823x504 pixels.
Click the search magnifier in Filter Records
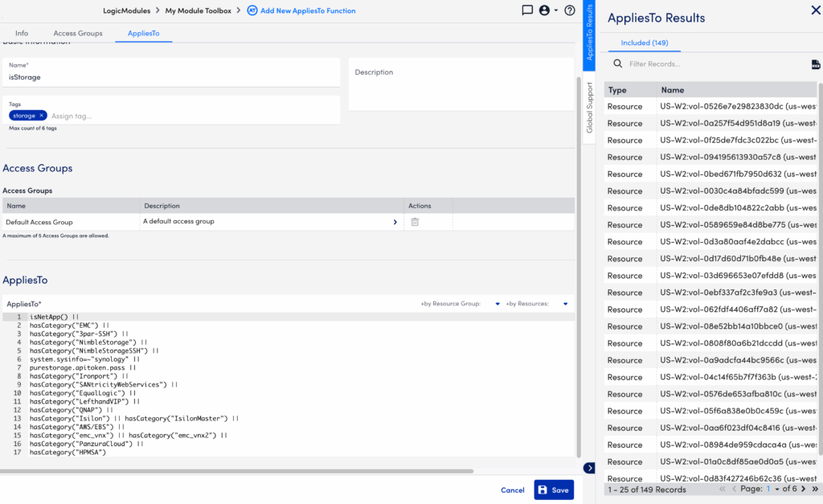616,63
